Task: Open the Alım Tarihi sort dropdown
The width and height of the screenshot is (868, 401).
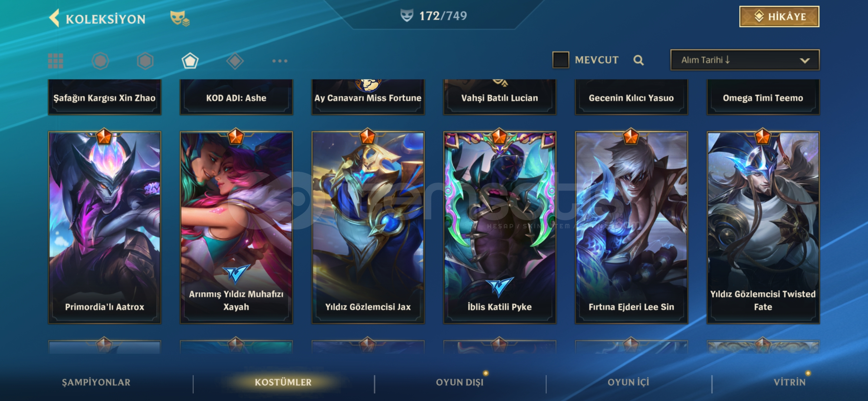Action: click(x=745, y=60)
